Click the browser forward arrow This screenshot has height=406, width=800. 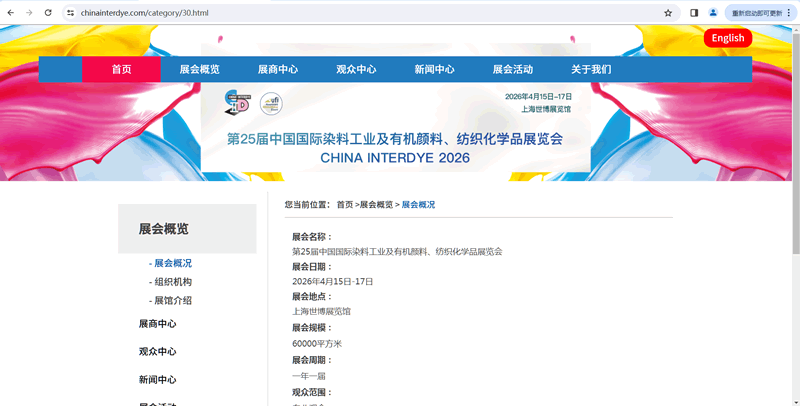coord(29,13)
